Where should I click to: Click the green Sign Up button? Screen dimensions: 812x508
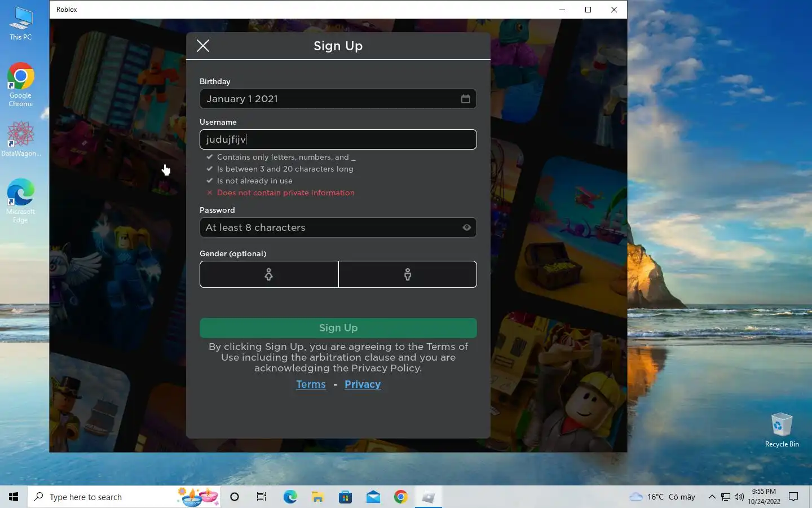338,328
